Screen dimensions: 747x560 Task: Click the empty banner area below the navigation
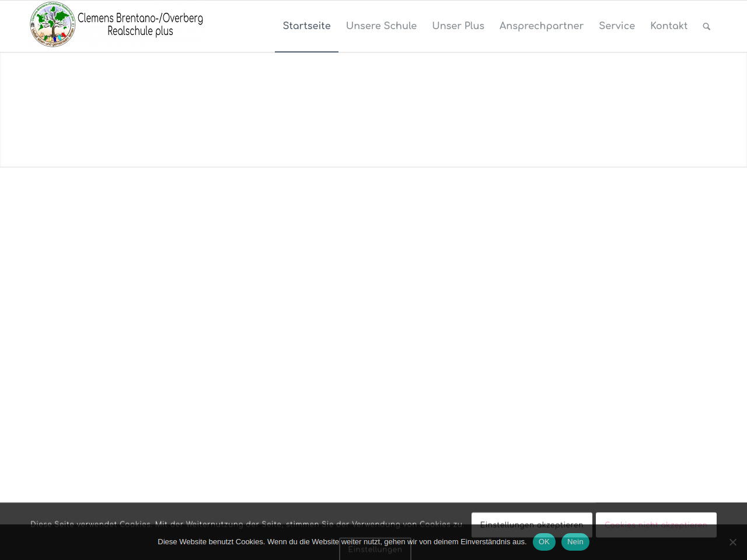coord(373,110)
